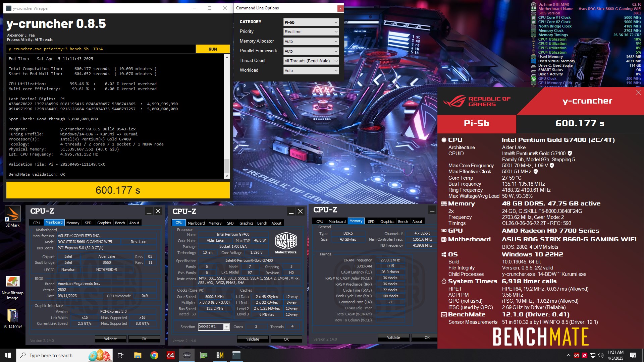This screenshot has height=362, width=644.
Task: Click the verified shield next to CPUID value
Action: pyautogui.click(x=570, y=153)
